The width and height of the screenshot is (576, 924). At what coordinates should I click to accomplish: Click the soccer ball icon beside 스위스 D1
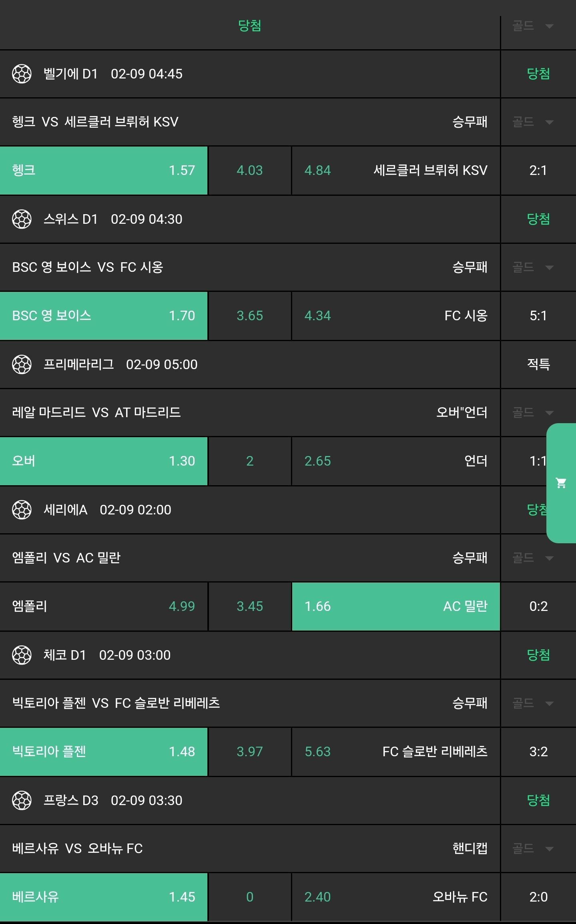pos(22,219)
